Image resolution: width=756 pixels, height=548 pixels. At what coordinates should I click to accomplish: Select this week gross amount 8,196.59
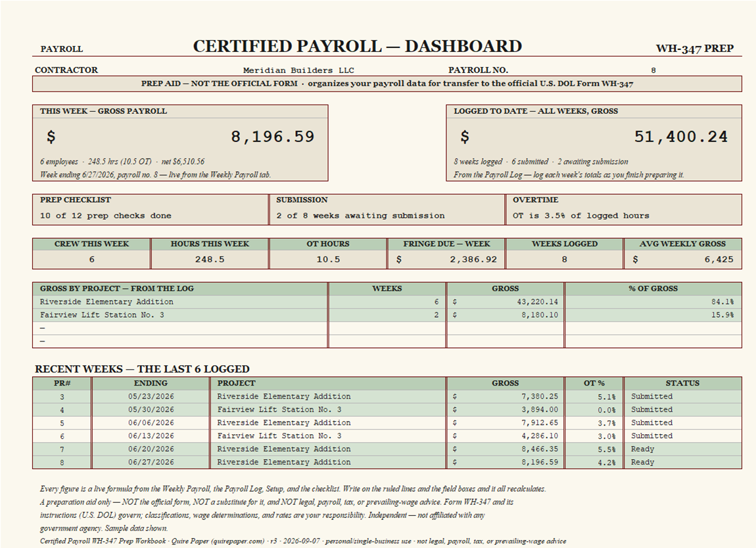pyautogui.click(x=272, y=137)
